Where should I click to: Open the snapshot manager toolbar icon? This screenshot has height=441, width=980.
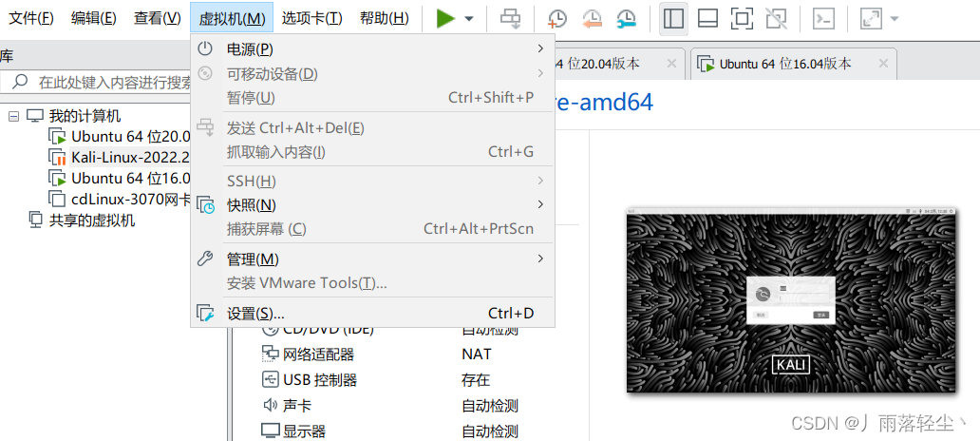tap(626, 19)
